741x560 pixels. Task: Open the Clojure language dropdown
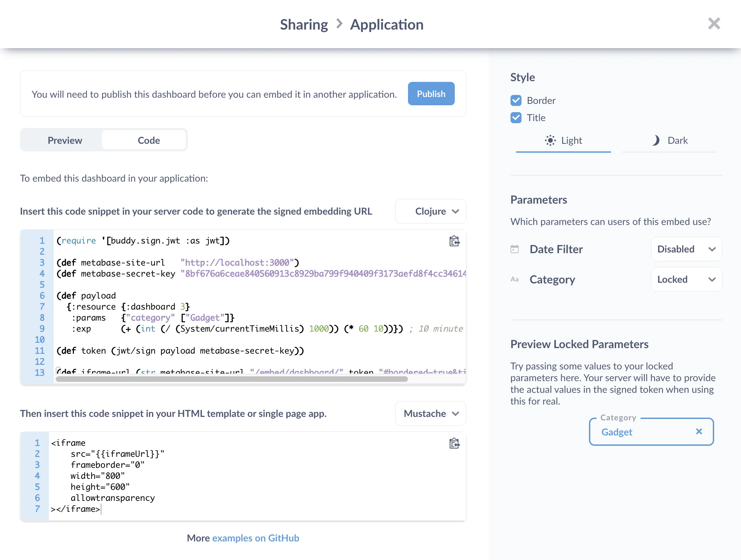(430, 211)
